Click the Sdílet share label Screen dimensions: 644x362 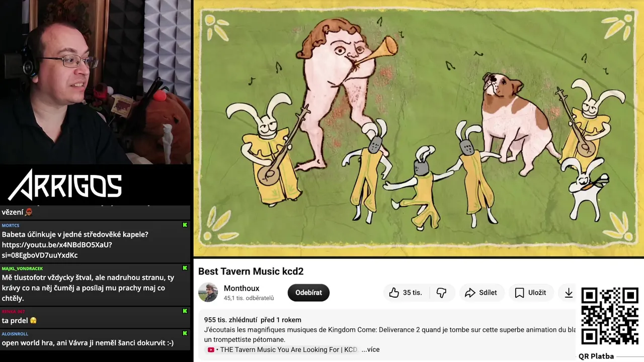point(488,293)
